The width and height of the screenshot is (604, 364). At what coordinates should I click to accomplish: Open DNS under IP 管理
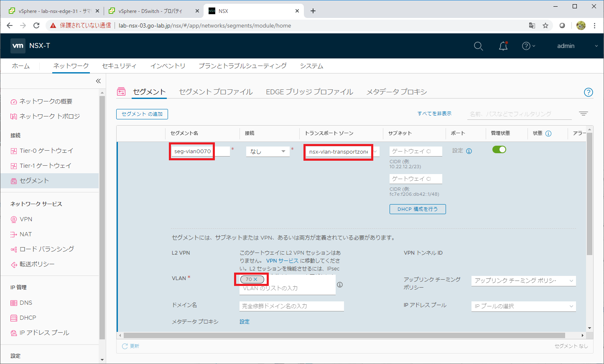point(26,303)
